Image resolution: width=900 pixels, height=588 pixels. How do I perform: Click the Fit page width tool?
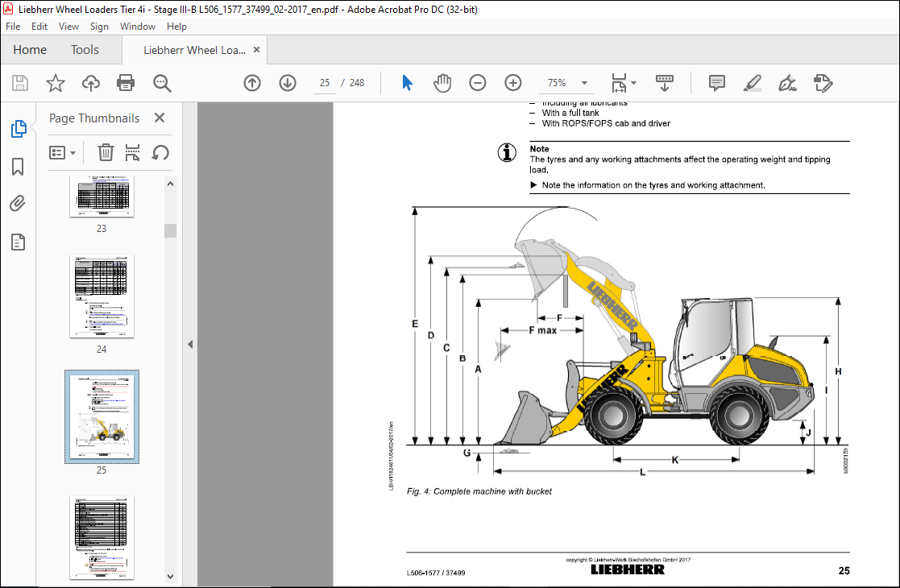point(619,83)
